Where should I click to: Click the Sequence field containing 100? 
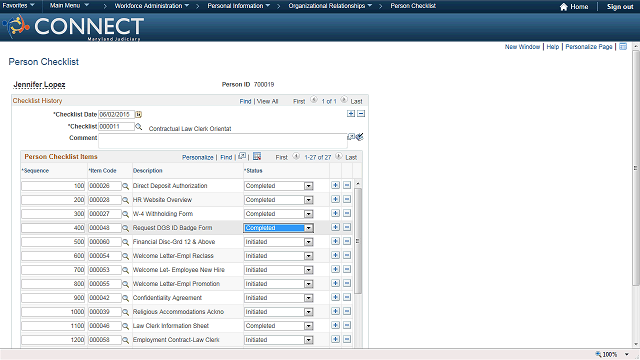(x=53, y=186)
